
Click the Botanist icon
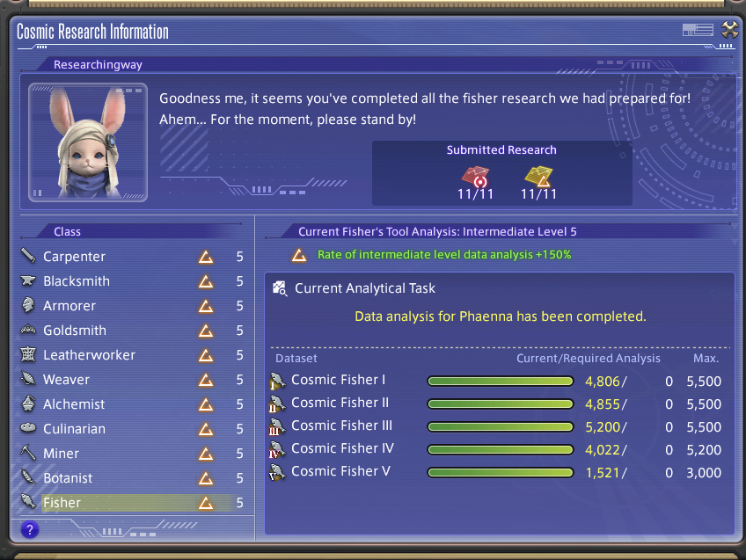(x=28, y=476)
